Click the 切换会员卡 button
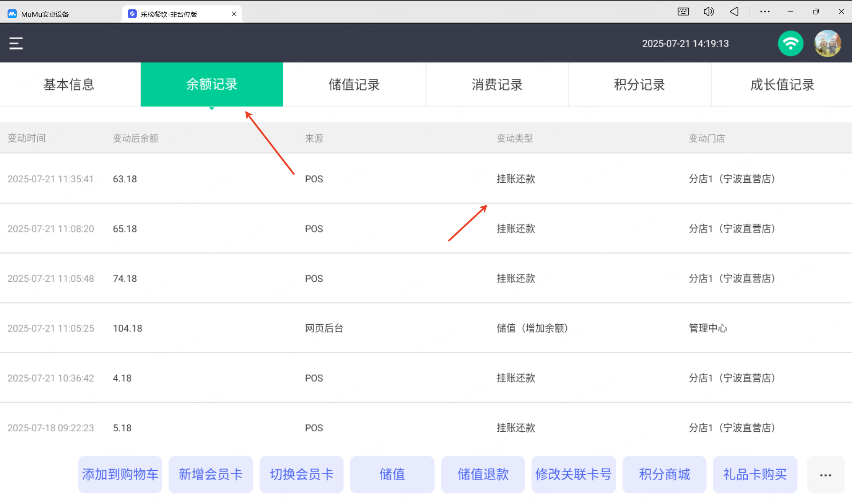 [301, 474]
